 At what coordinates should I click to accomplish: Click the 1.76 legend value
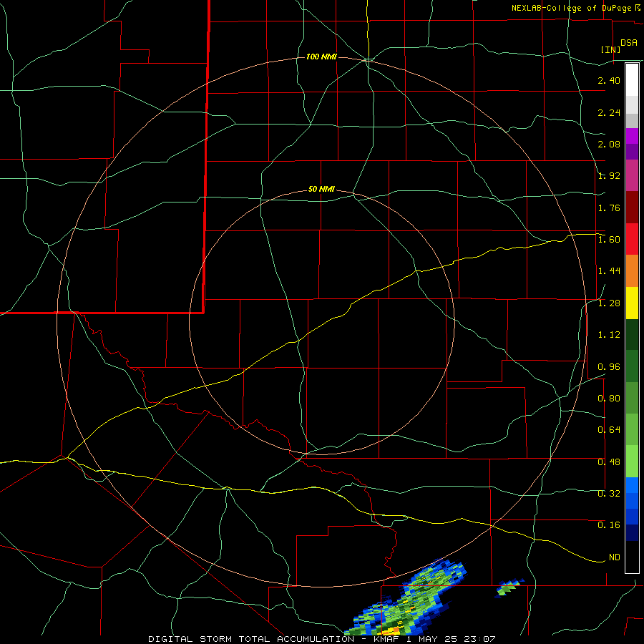click(x=609, y=208)
